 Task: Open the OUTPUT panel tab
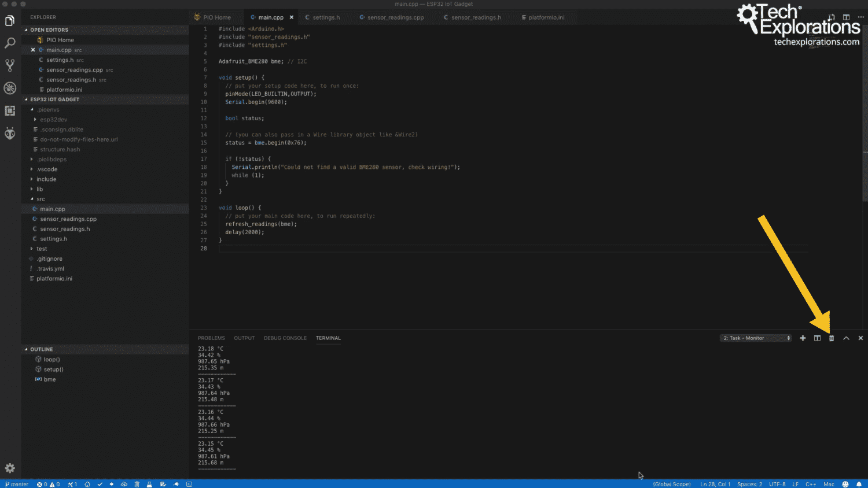[x=244, y=338]
